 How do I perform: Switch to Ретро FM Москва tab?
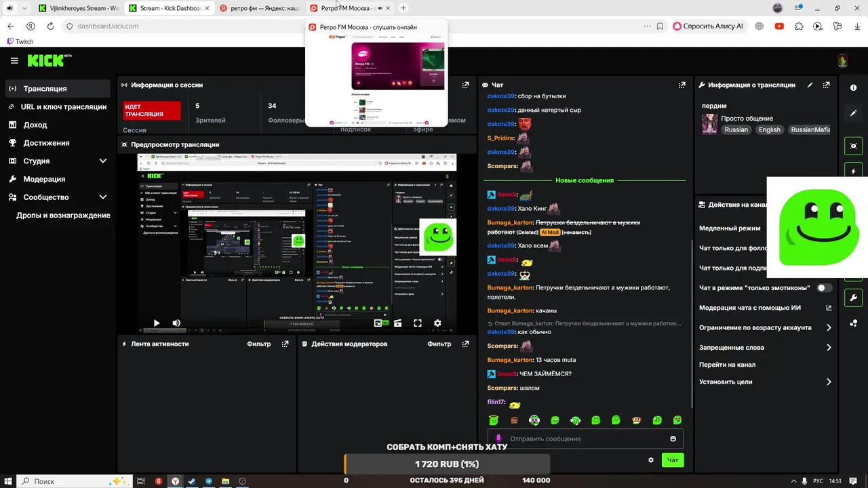(350, 8)
